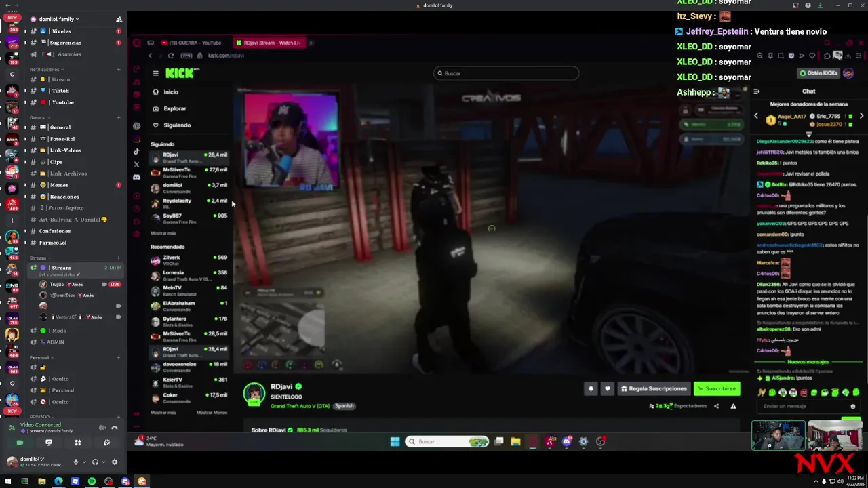Open microphone input options arrow
868x488 pixels.
(83, 462)
